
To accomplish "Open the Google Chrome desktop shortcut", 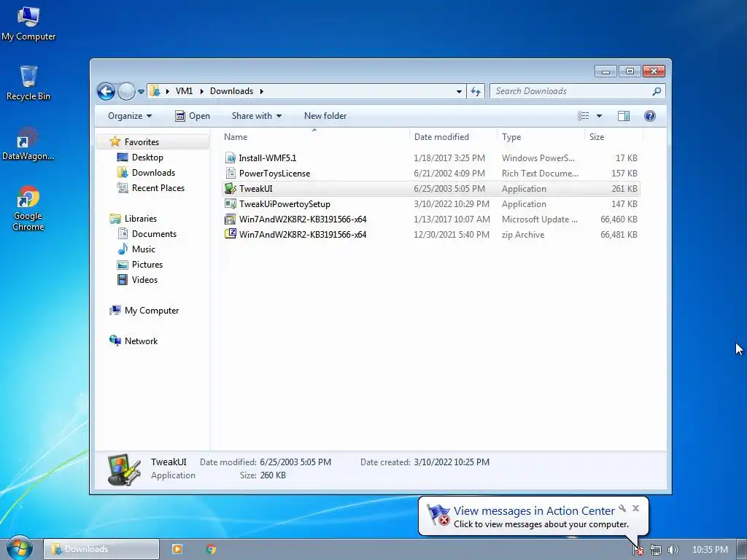I will tap(28, 209).
